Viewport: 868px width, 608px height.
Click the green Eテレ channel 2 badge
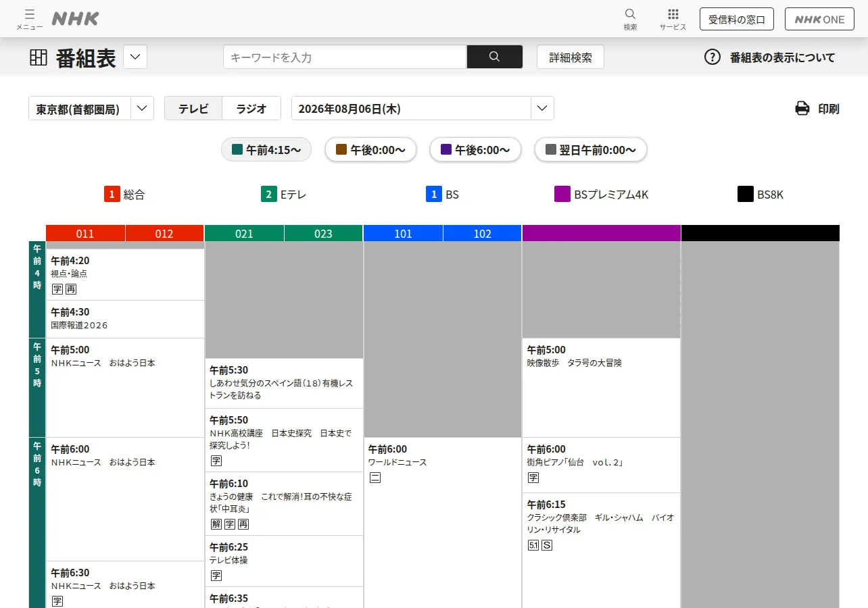268,195
